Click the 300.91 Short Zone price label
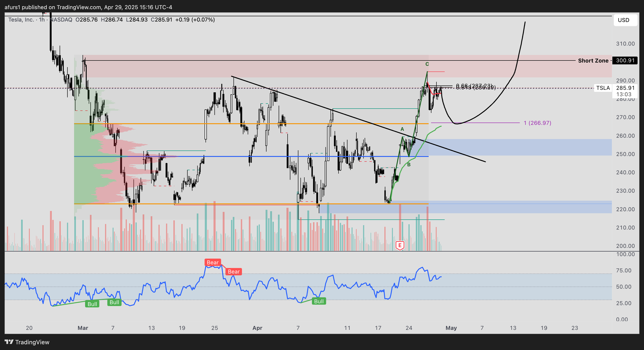 tap(625, 60)
